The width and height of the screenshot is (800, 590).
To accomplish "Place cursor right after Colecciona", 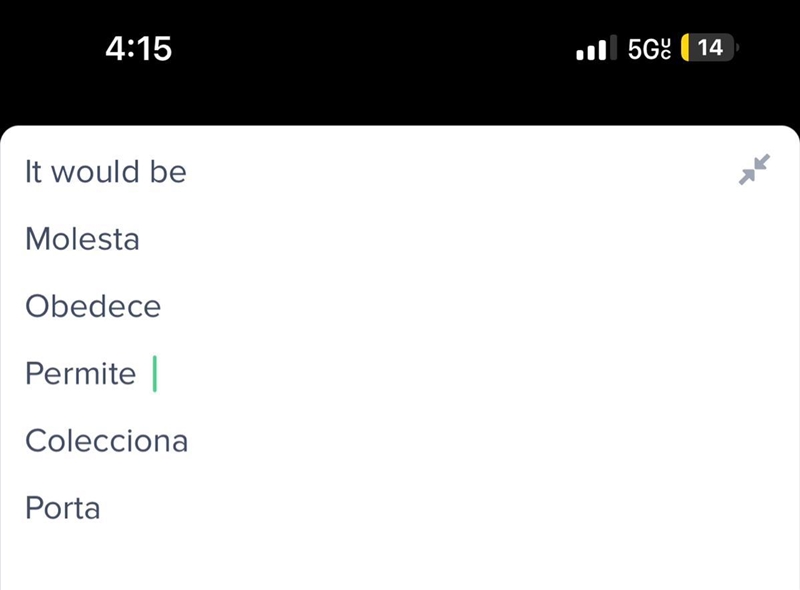I will pyautogui.click(x=190, y=441).
